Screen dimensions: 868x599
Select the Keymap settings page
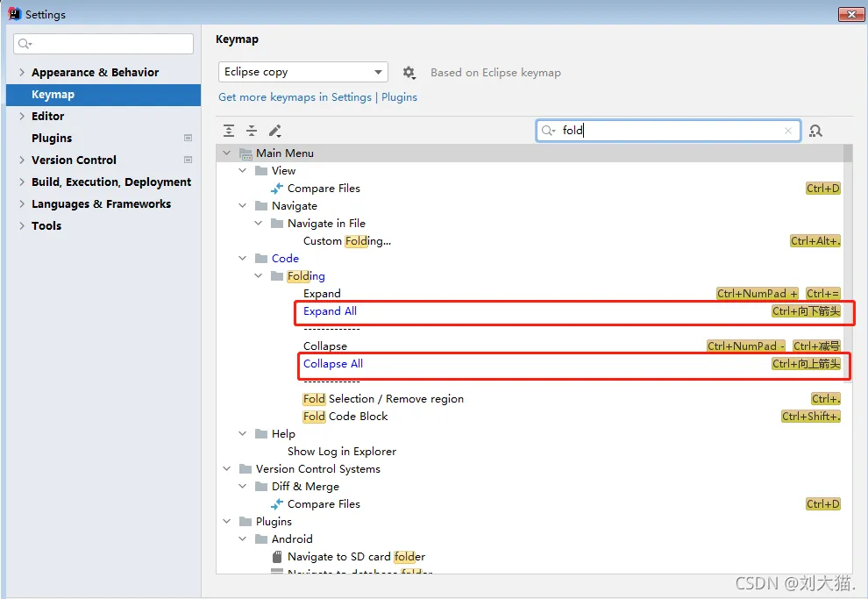[x=103, y=95]
